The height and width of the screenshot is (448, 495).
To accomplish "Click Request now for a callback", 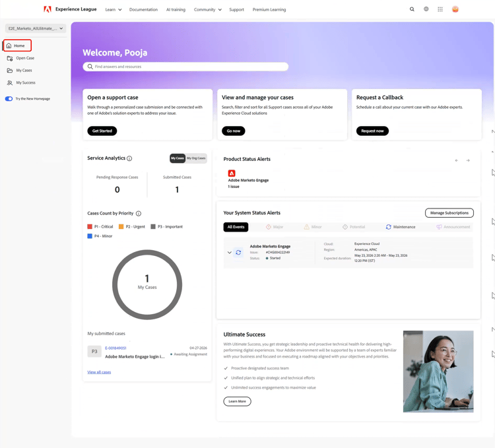I will [x=372, y=131].
